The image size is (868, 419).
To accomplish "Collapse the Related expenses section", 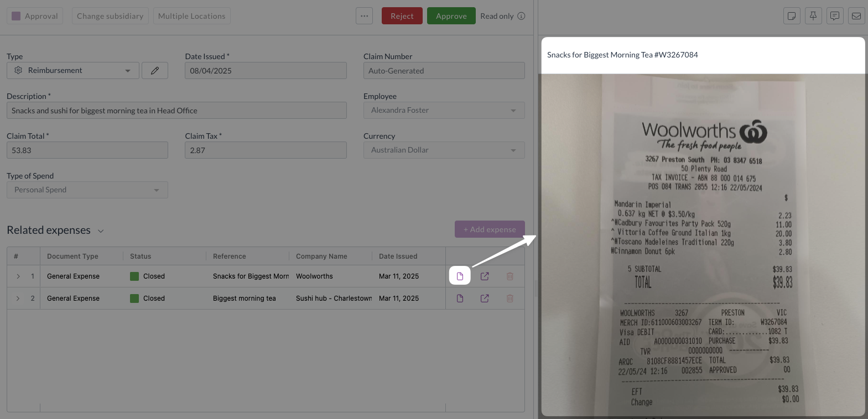I will pos(101,231).
